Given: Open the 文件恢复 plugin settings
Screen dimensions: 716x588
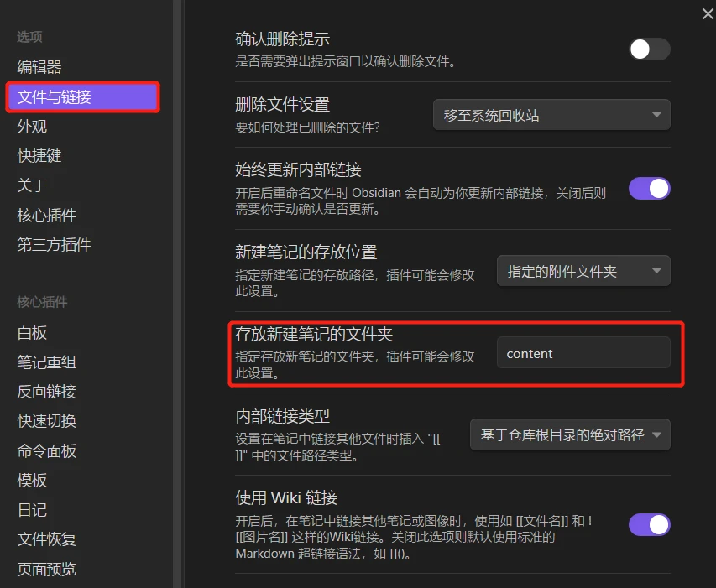Looking at the screenshot, I should coord(44,539).
